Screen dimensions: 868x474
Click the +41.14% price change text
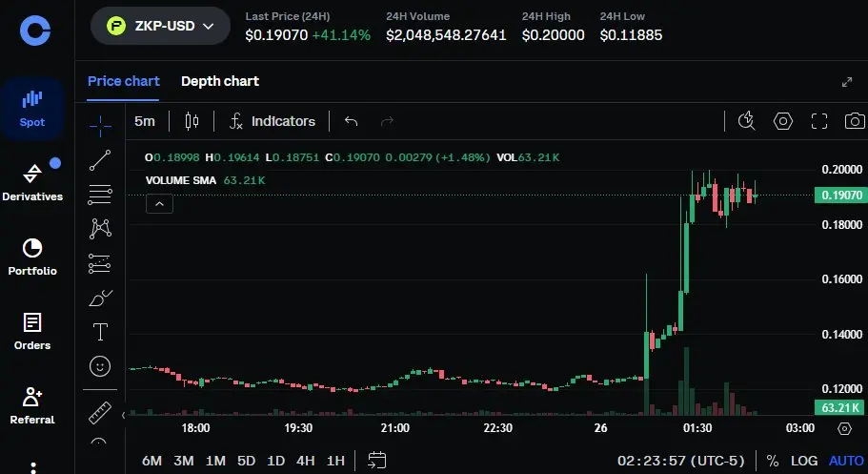tap(341, 35)
